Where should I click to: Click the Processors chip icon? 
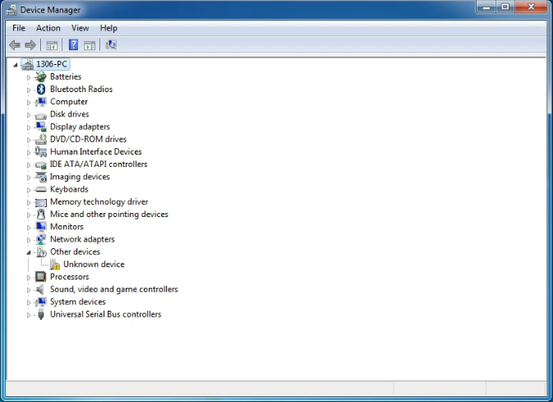(x=41, y=277)
